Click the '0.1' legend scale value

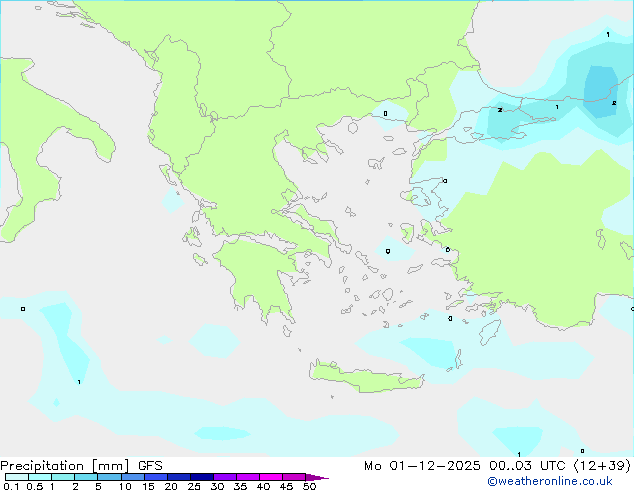[11, 486]
